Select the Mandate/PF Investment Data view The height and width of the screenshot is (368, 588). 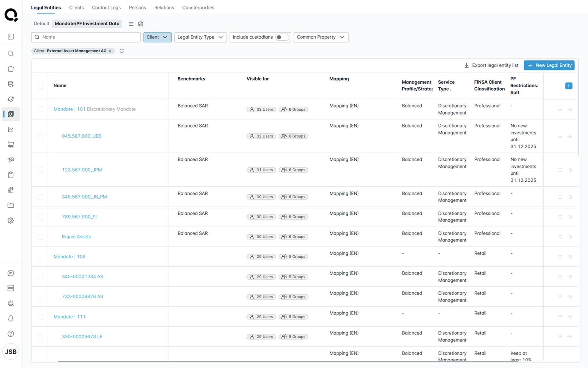pos(87,24)
